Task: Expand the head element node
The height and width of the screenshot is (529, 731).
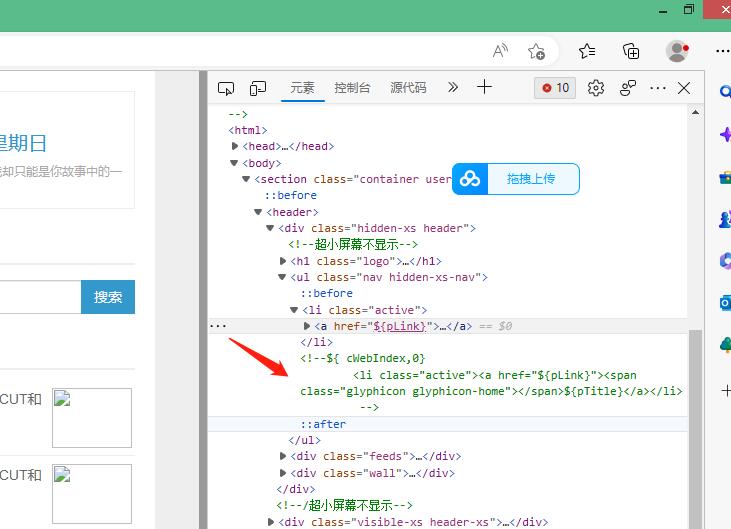Action: click(x=235, y=146)
